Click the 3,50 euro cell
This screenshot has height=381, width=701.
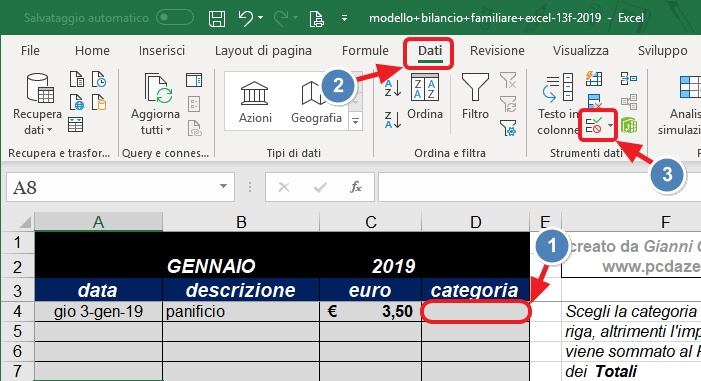pyautogui.click(x=371, y=311)
